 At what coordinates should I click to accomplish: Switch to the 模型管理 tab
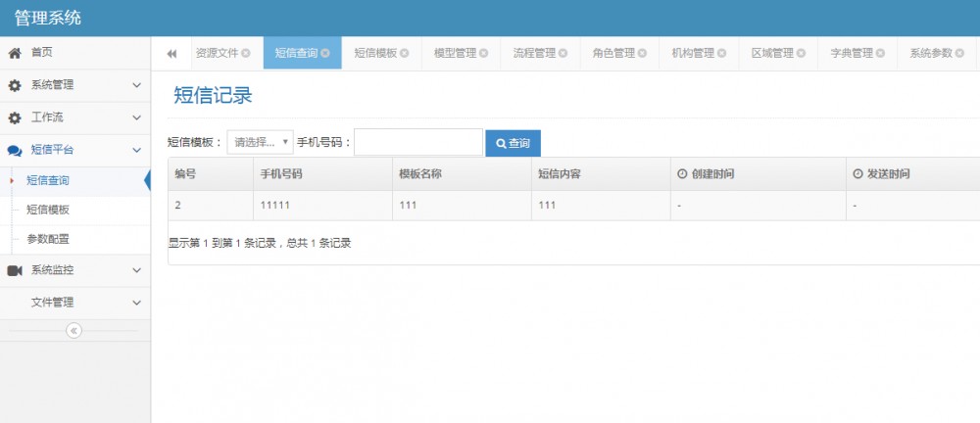coord(455,53)
